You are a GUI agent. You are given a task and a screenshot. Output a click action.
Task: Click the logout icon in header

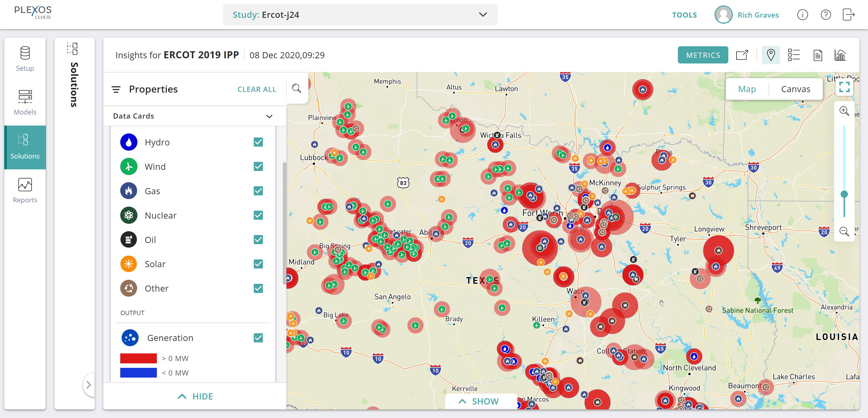(849, 15)
